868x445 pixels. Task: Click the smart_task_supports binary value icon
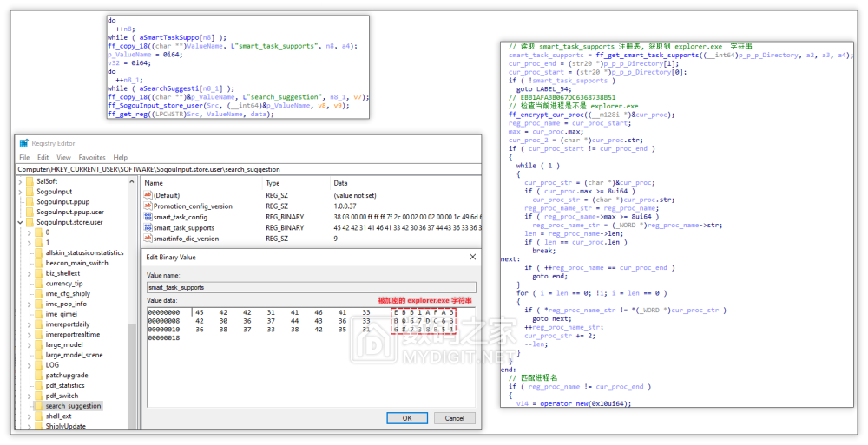pos(148,227)
